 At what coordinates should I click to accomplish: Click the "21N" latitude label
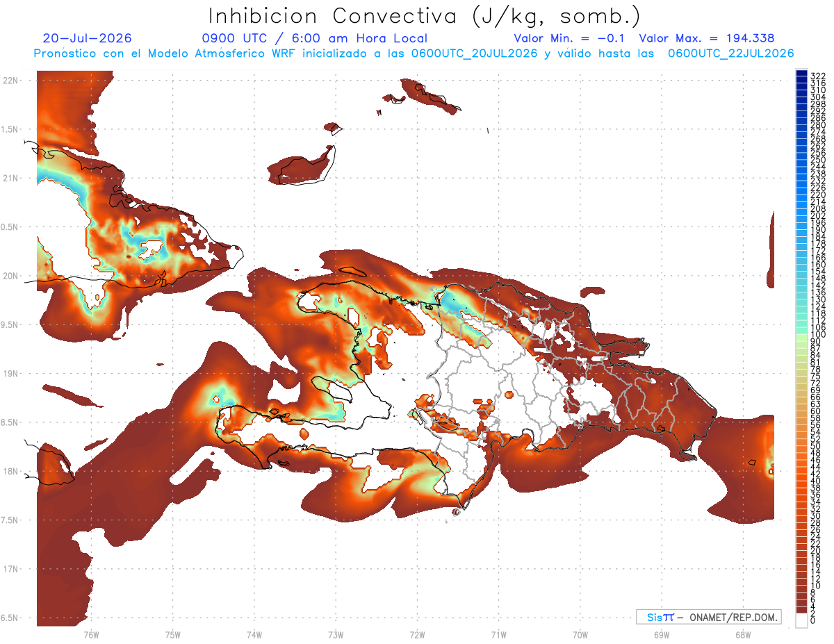pos(10,178)
